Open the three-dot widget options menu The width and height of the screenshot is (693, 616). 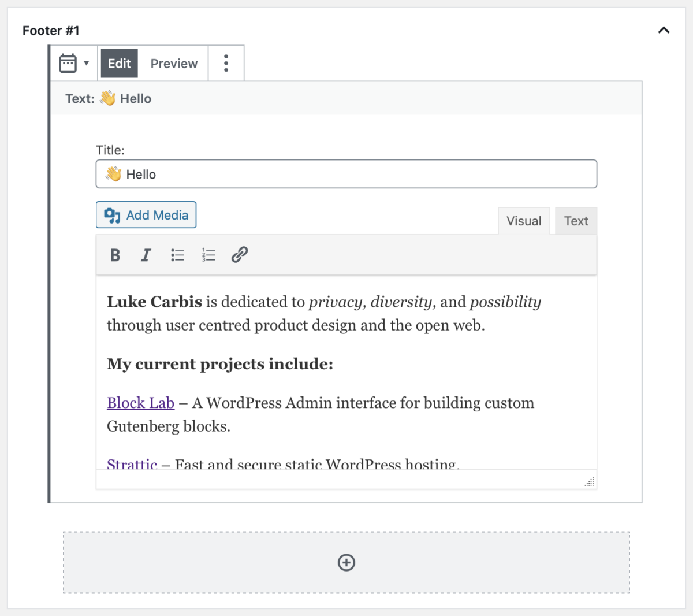click(226, 63)
